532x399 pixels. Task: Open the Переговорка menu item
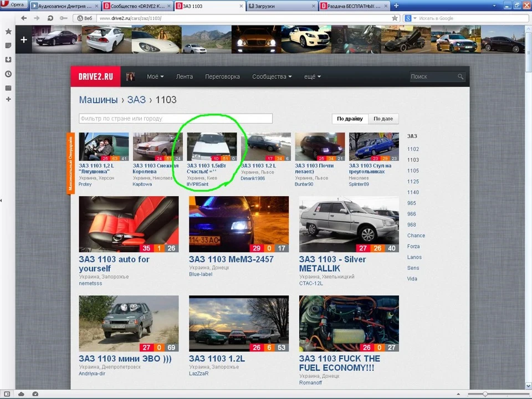tap(222, 76)
